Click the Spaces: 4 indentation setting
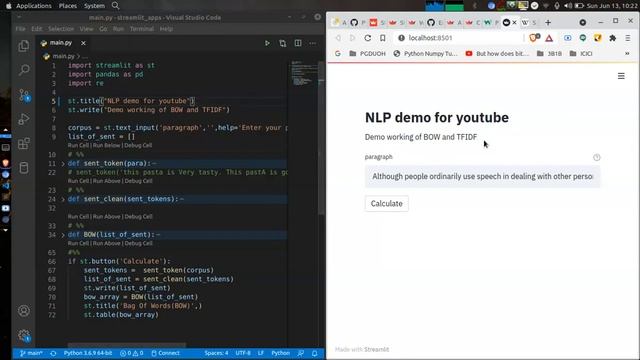This screenshot has width=640, height=360. pos(216,353)
